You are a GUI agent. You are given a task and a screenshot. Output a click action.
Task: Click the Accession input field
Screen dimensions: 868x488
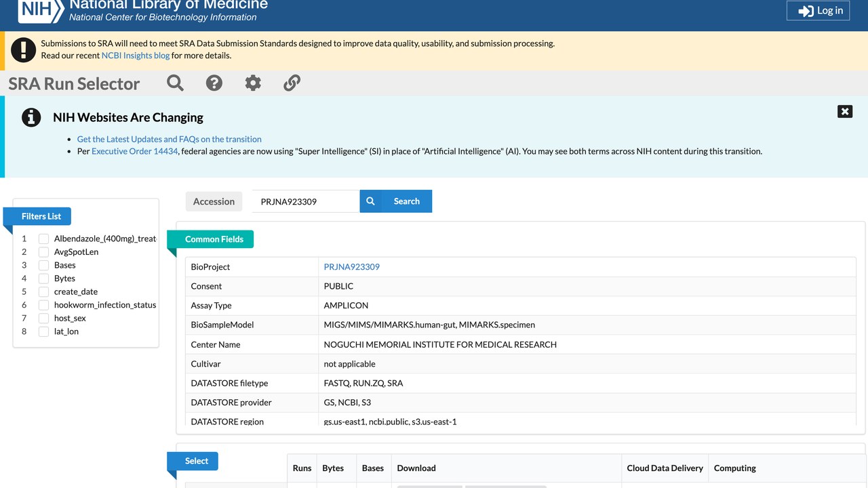coord(306,201)
